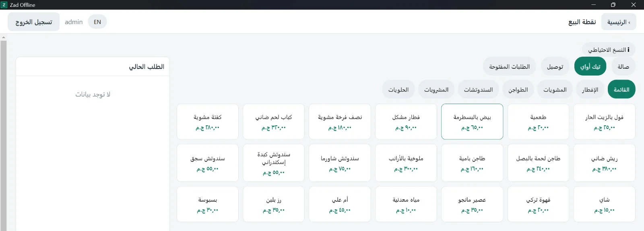The height and width of the screenshot is (231, 644).
Task: Add طاجن بامية item to order
Action: (472, 163)
